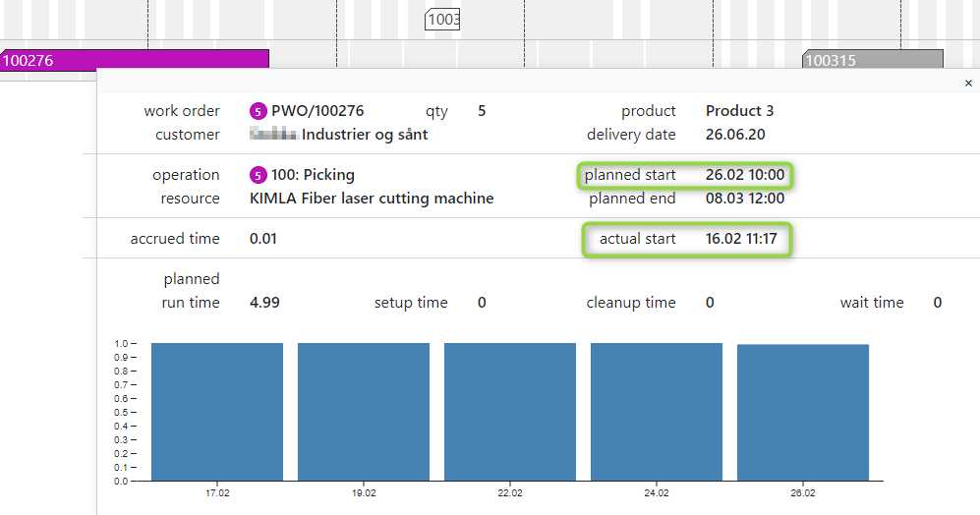Click the customer name Industrier og sånt

click(364, 135)
